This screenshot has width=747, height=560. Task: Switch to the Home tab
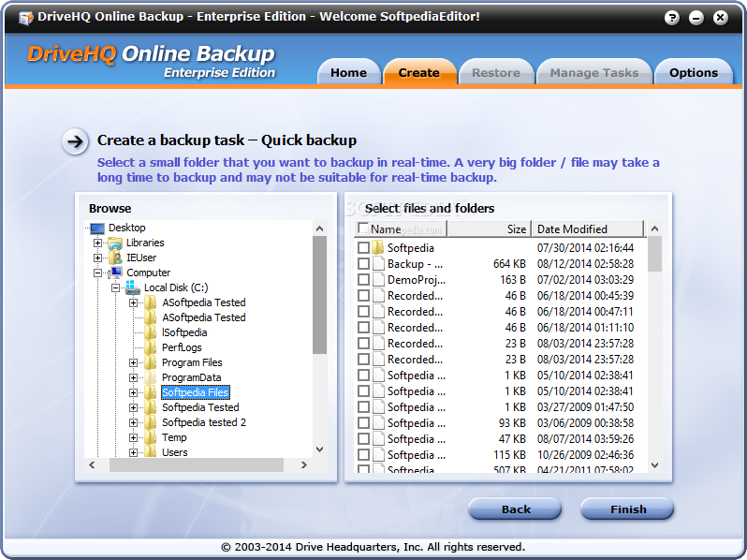[x=349, y=72]
